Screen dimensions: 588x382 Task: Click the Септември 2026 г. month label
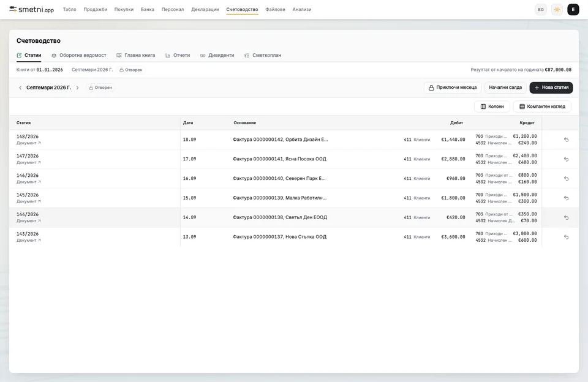[49, 88]
